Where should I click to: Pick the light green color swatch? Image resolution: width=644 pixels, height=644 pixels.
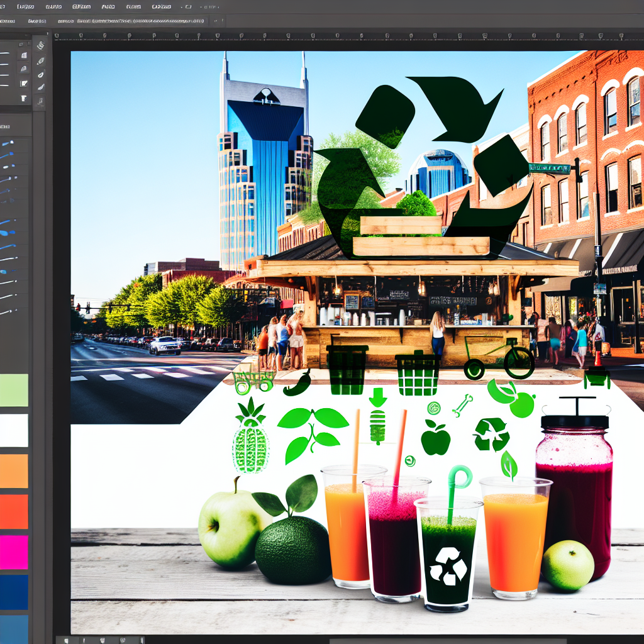point(14,390)
